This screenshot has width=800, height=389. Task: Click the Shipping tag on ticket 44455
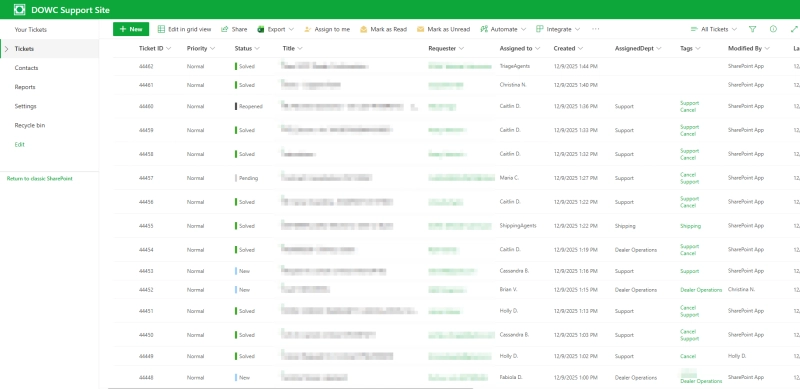[x=690, y=226]
